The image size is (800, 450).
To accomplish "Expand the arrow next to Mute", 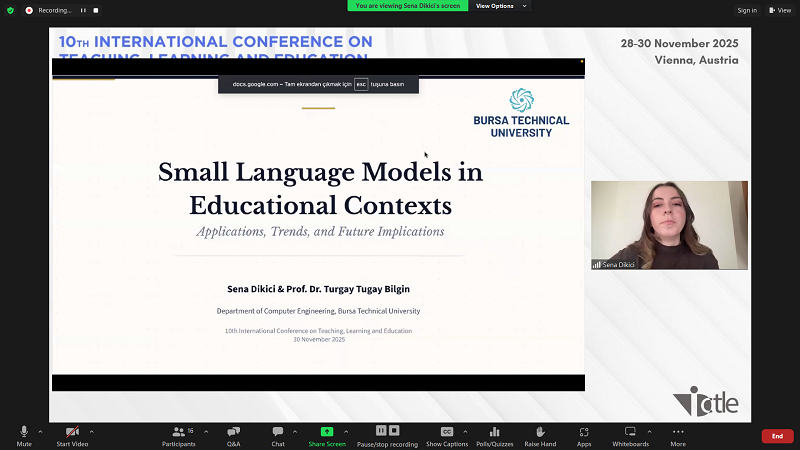I will click(40, 431).
